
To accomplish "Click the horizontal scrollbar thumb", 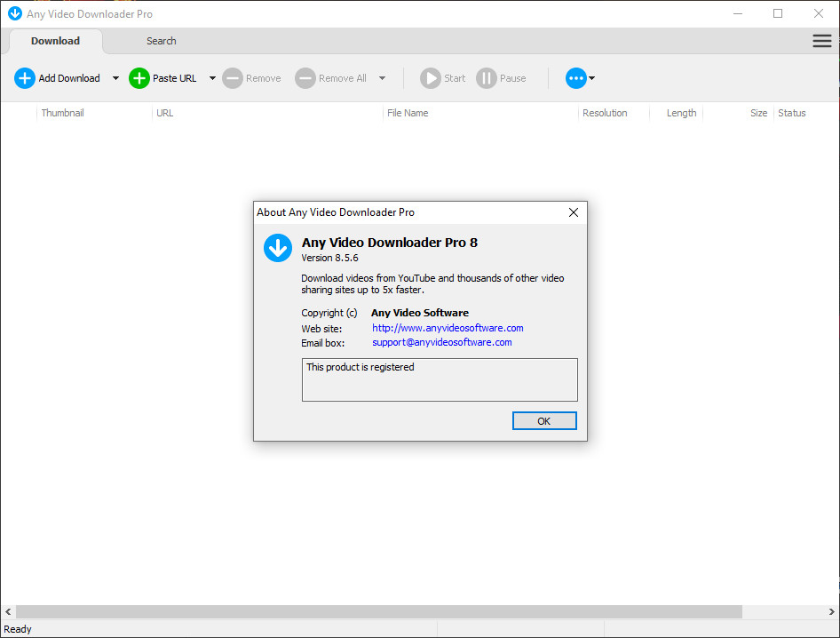I will pos(379,611).
